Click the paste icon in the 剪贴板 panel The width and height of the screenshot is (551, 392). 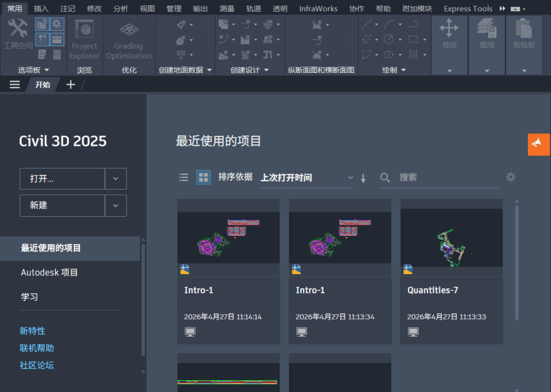click(524, 32)
